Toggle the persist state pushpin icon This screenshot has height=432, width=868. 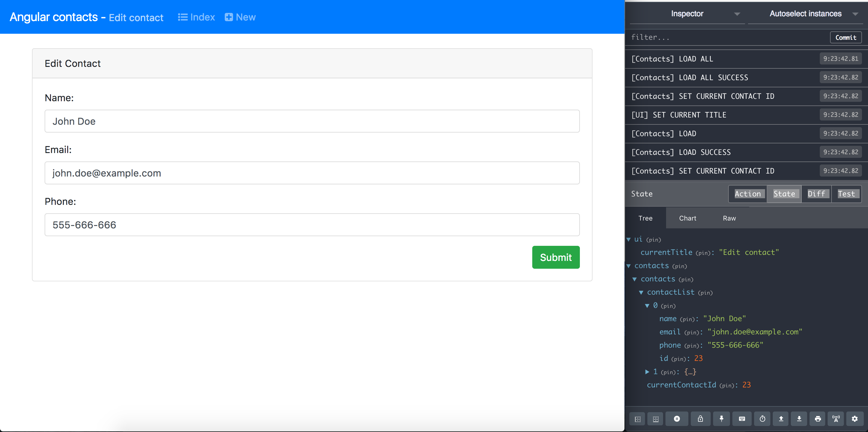point(722,419)
